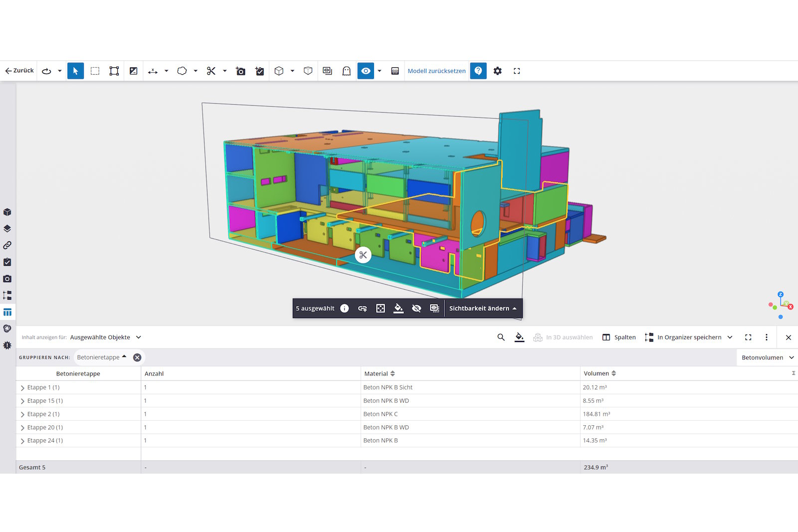The height and width of the screenshot is (532, 798).
Task: Select the arrow selection tool
Action: coord(75,71)
